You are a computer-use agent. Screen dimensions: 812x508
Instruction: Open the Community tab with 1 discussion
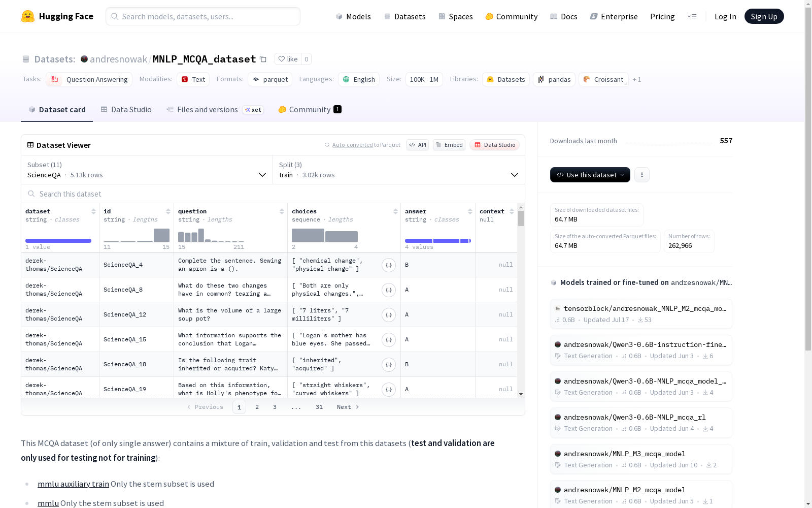click(x=310, y=110)
